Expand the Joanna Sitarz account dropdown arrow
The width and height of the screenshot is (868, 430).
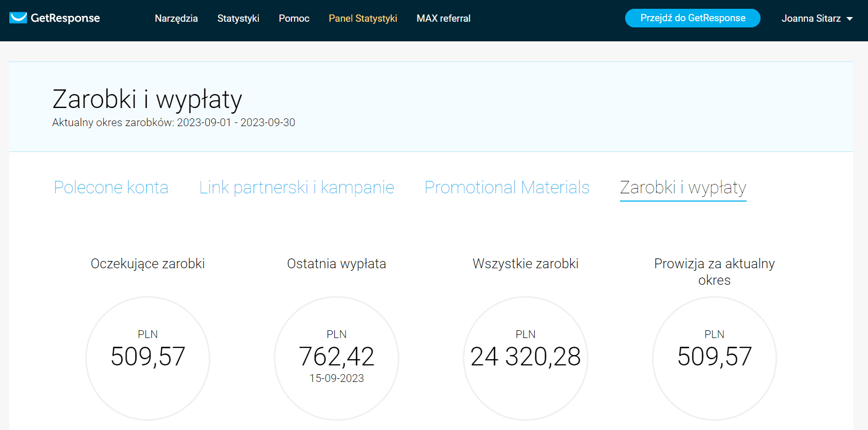849,19
